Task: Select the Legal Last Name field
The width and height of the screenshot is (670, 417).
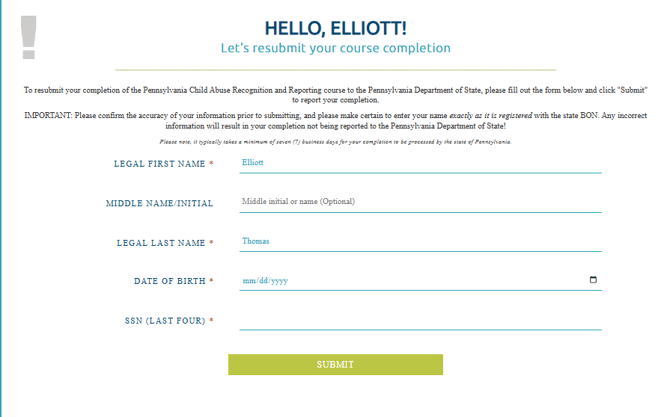Action: (x=420, y=241)
